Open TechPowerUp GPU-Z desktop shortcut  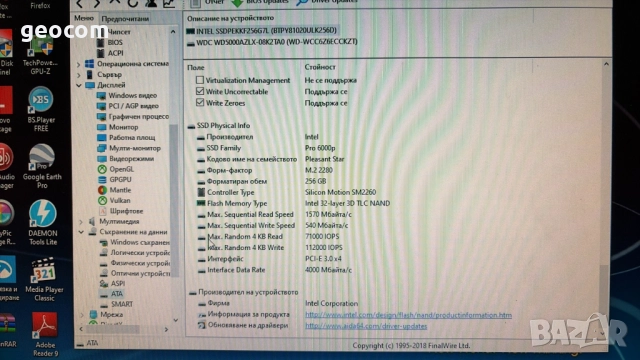40,57
